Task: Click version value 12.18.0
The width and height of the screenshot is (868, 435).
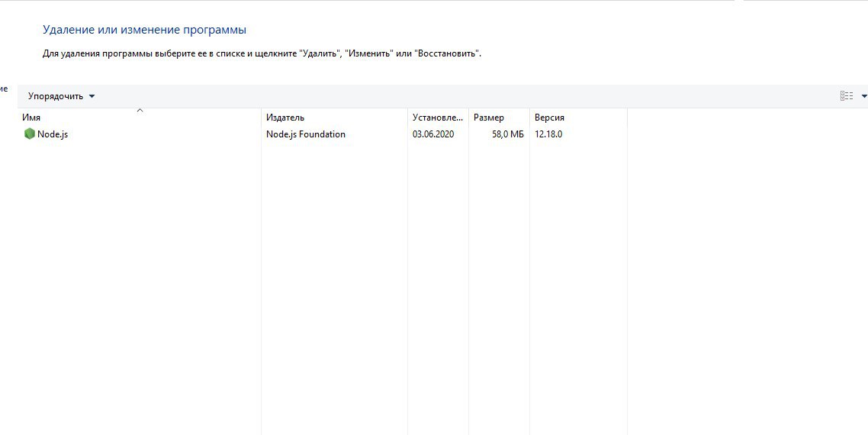Action: pos(548,134)
